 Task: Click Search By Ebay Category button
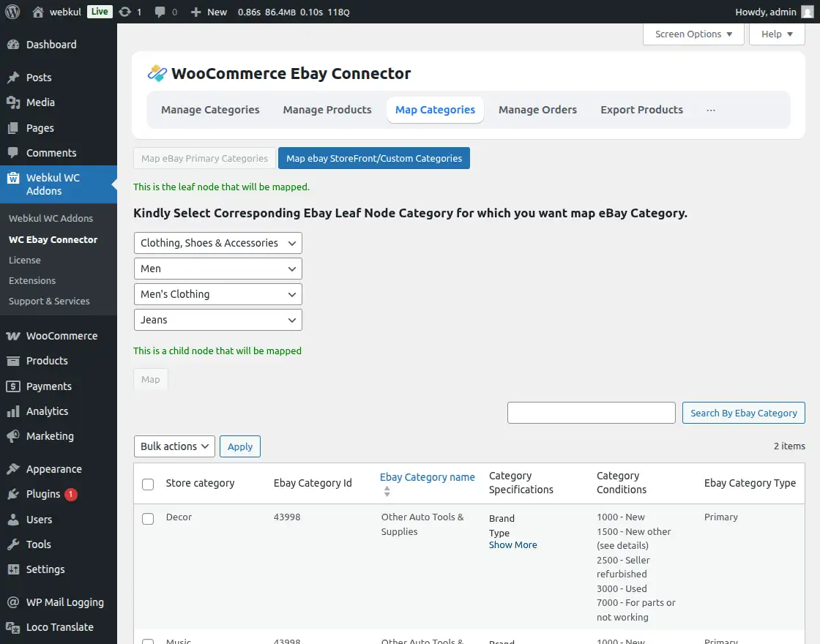(x=744, y=413)
